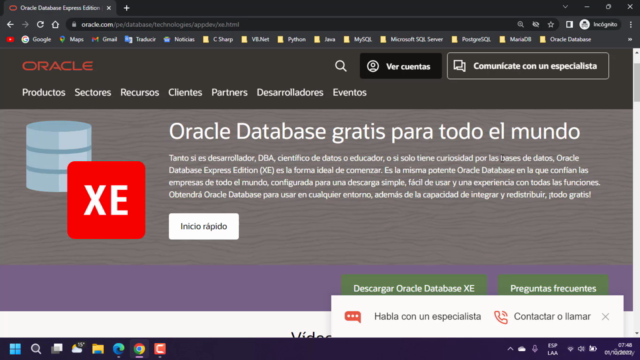Image resolution: width=640 pixels, height=360 pixels.
Task: Click the crossed-eye tracking protection icon
Action: (x=536, y=24)
